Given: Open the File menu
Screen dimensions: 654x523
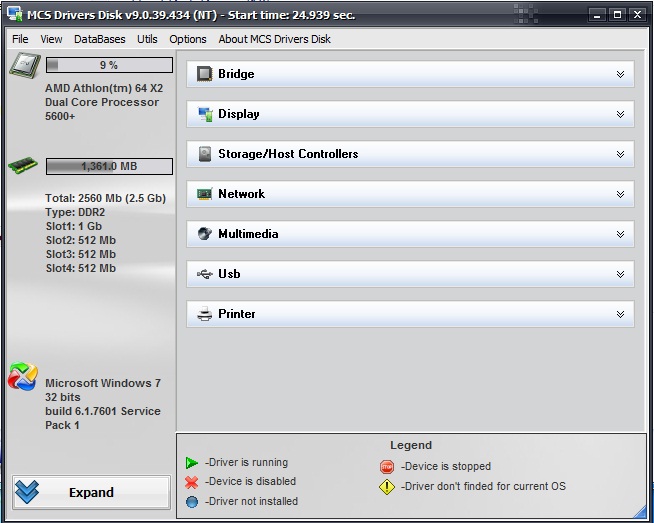Looking at the screenshot, I should tap(20, 39).
